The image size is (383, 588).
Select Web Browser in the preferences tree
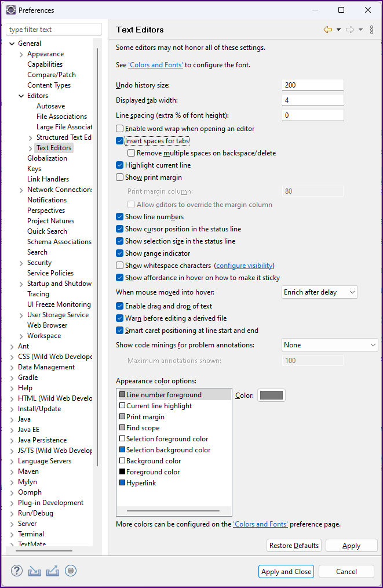click(48, 325)
